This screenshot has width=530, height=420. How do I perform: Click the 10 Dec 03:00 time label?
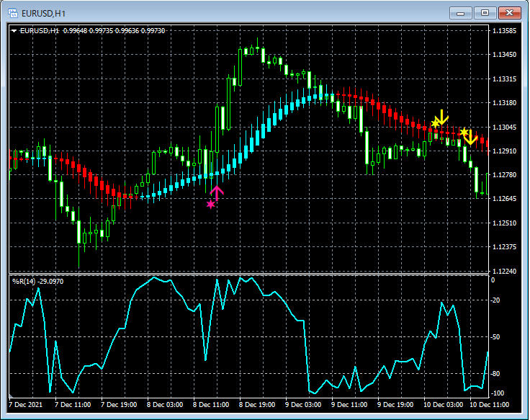click(x=443, y=404)
